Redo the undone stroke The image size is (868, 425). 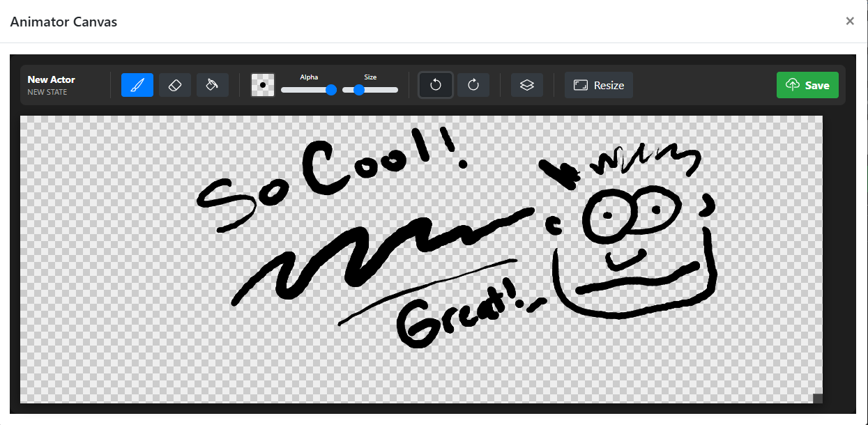(473, 85)
